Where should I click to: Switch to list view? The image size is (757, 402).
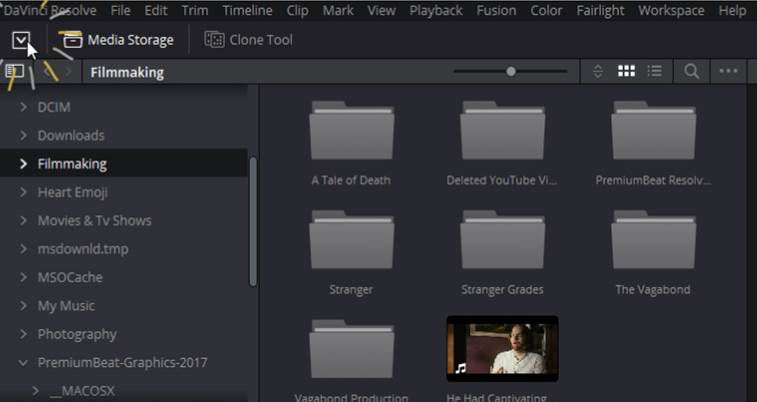(655, 71)
